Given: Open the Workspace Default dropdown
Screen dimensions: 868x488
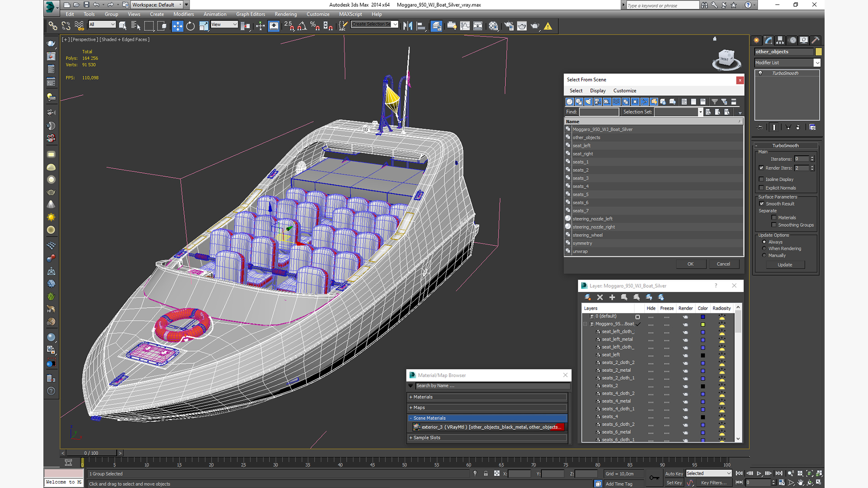Looking at the screenshot, I should pyautogui.click(x=157, y=5).
